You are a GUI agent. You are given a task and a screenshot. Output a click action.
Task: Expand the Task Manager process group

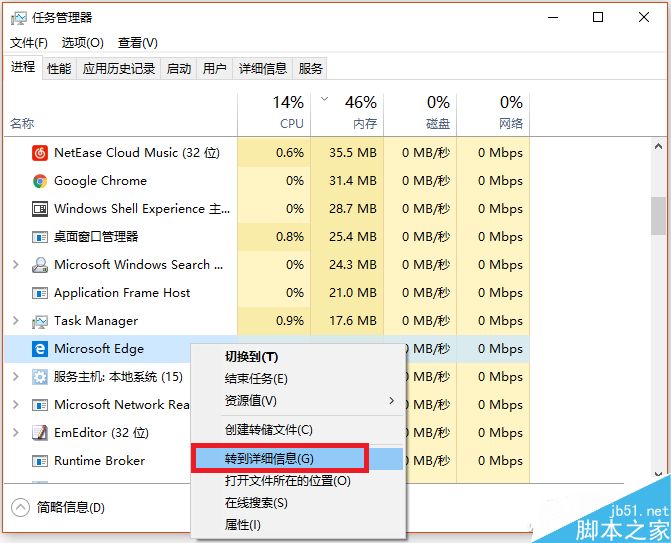15,321
